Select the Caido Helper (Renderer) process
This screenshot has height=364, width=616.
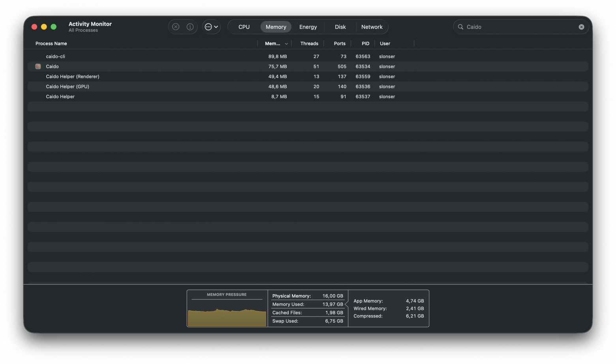pyautogui.click(x=308, y=77)
